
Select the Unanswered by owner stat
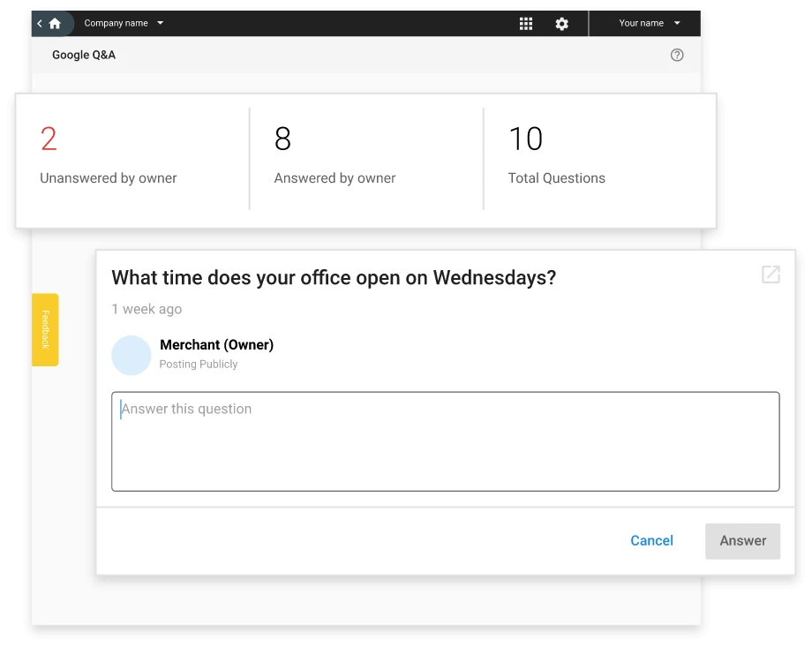coord(109,155)
